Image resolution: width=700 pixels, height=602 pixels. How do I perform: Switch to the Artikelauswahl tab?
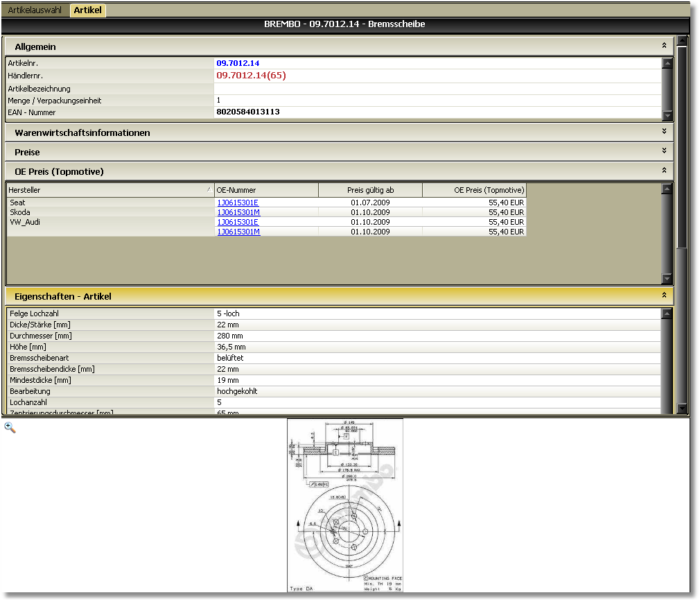pyautogui.click(x=34, y=10)
